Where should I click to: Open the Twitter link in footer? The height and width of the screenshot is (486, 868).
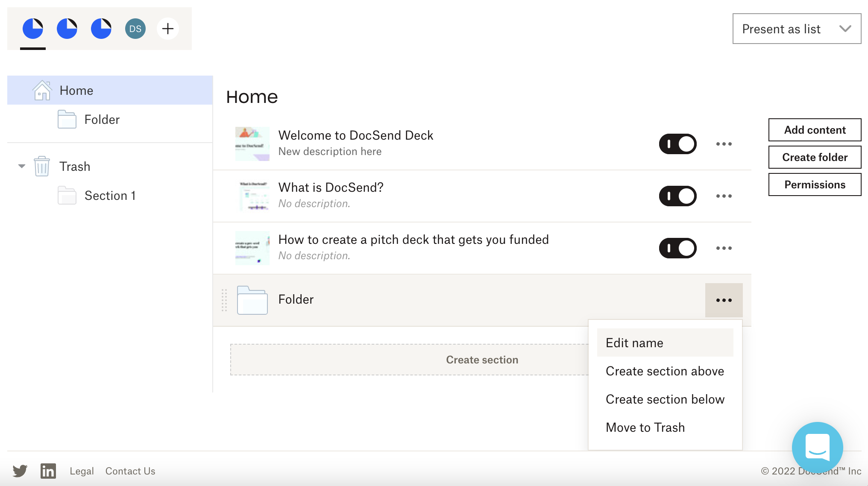click(x=20, y=471)
